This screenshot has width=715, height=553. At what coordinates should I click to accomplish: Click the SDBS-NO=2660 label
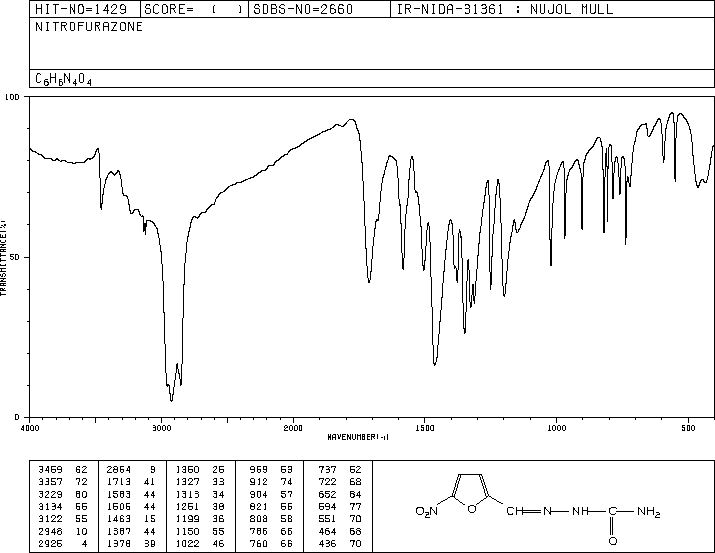click(303, 9)
